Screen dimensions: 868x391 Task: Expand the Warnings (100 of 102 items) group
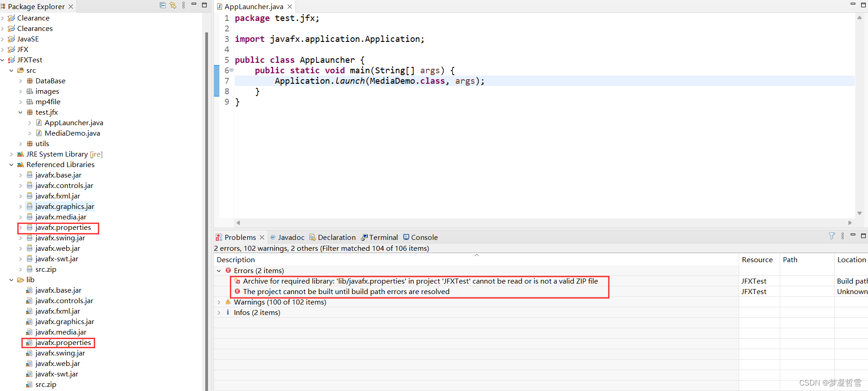tap(219, 302)
